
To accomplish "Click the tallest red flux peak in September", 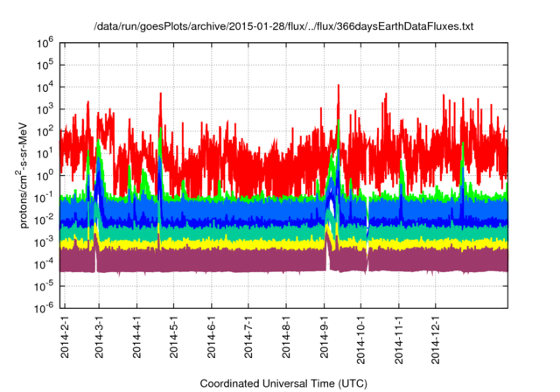I will (x=339, y=103).
